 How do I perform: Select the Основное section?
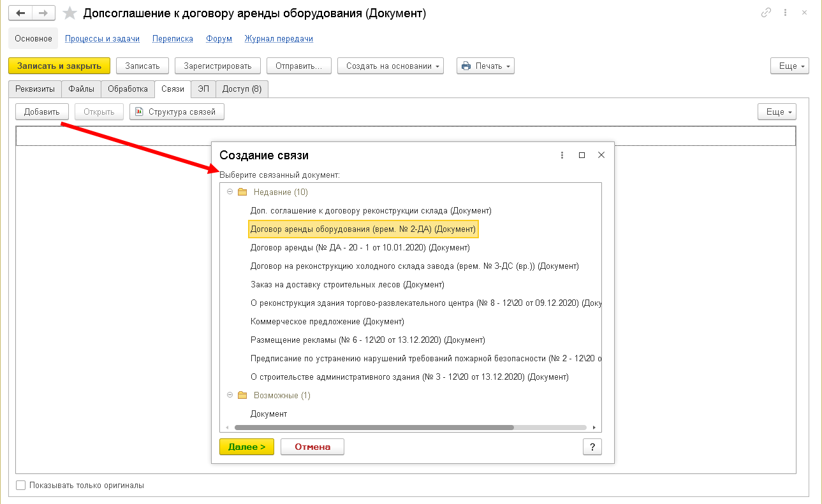33,38
